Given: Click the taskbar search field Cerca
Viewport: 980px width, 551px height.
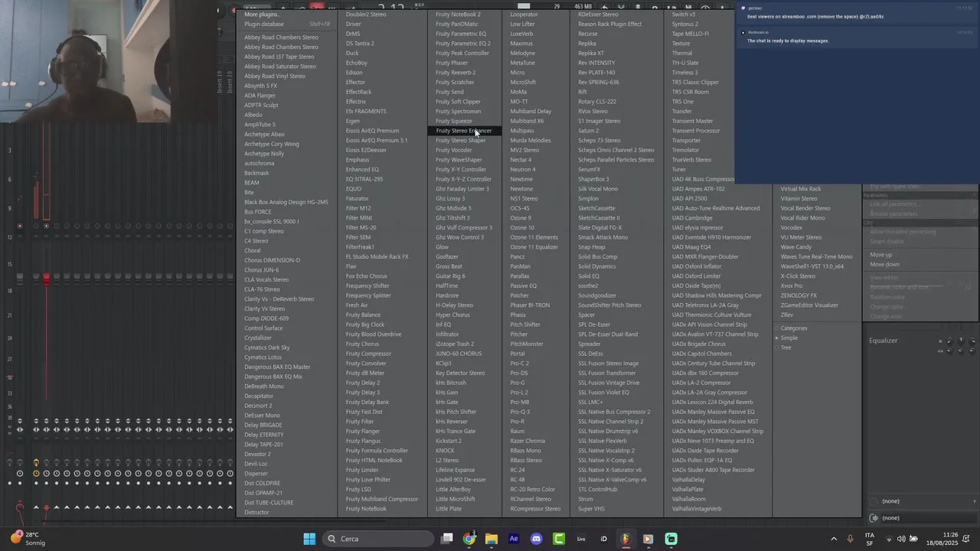Looking at the screenshot, I should click(x=378, y=539).
